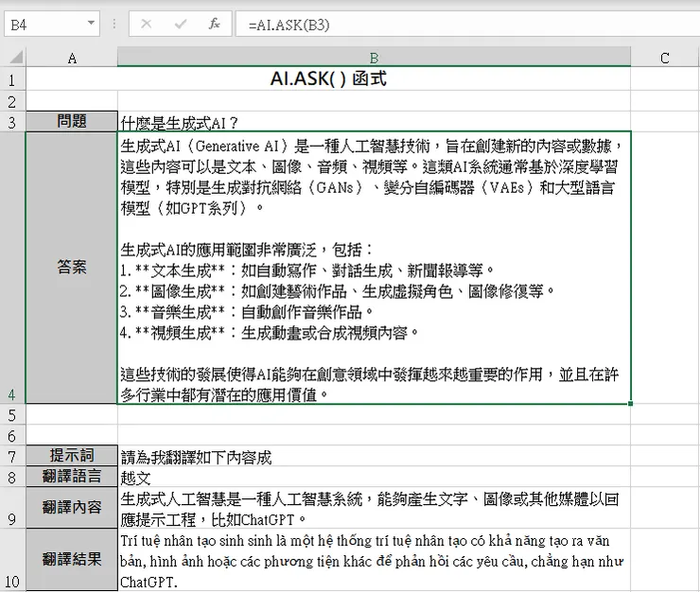700x592 pixels.
Task: Select row 7 header
Action: [x=12, y=456]
